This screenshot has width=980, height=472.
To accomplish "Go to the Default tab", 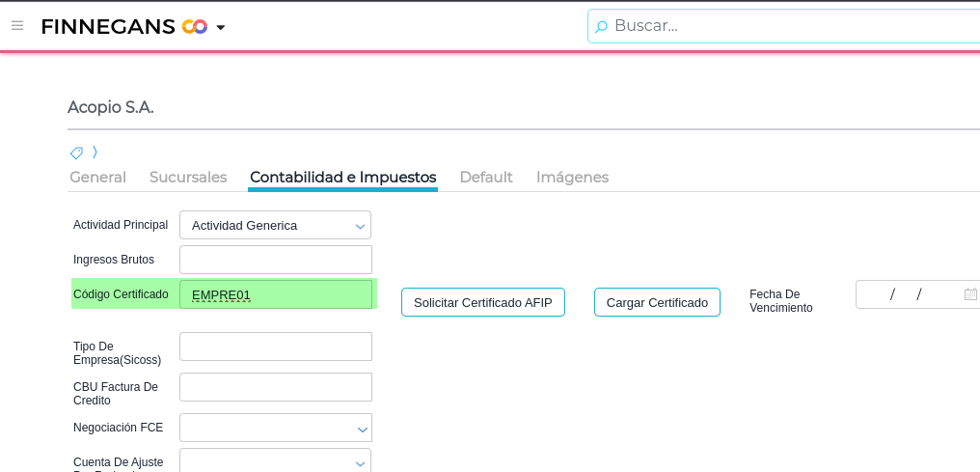I will tap(486, 178).
